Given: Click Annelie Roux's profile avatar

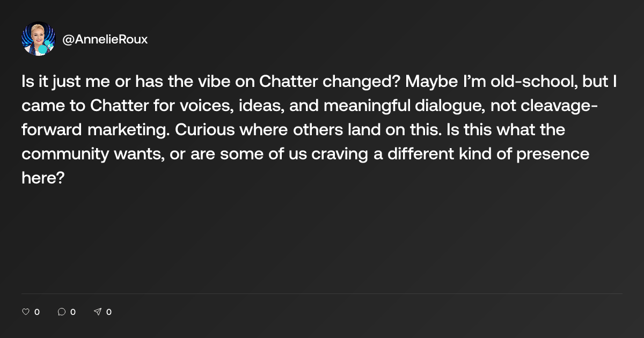Looking at the screenshot, I should 38,39.
